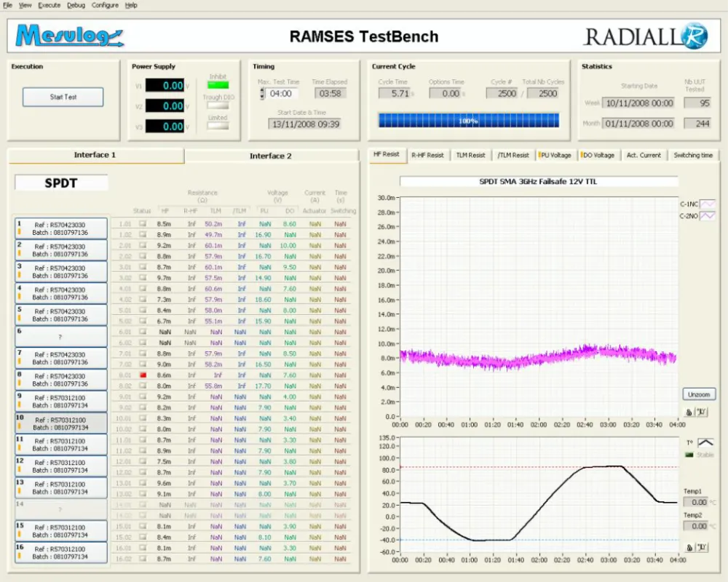Click the status indicator for row 3.02
Screen dimensions: 728x582
coord(143,277)
